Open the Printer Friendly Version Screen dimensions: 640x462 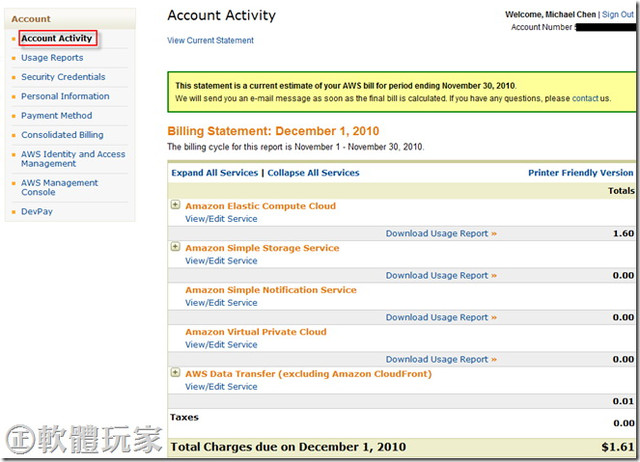[580, 173]
